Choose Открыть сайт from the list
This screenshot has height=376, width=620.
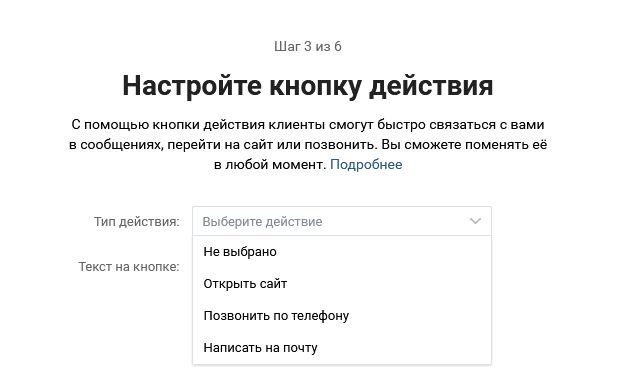[x=342, y=284]
